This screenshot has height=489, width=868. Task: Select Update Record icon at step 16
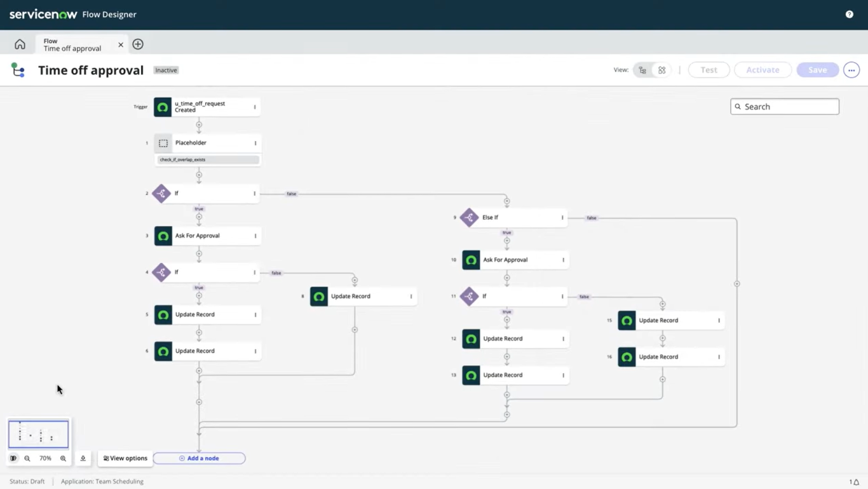coord(627,357)
